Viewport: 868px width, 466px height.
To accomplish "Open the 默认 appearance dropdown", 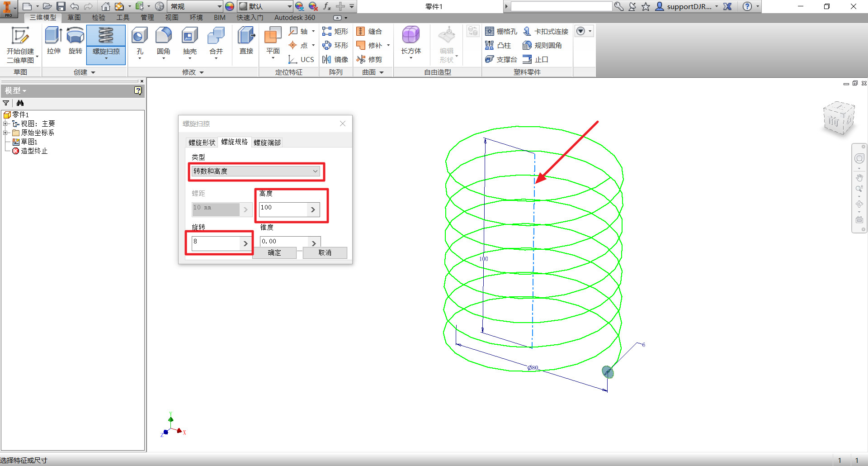I will click(265, 6).
